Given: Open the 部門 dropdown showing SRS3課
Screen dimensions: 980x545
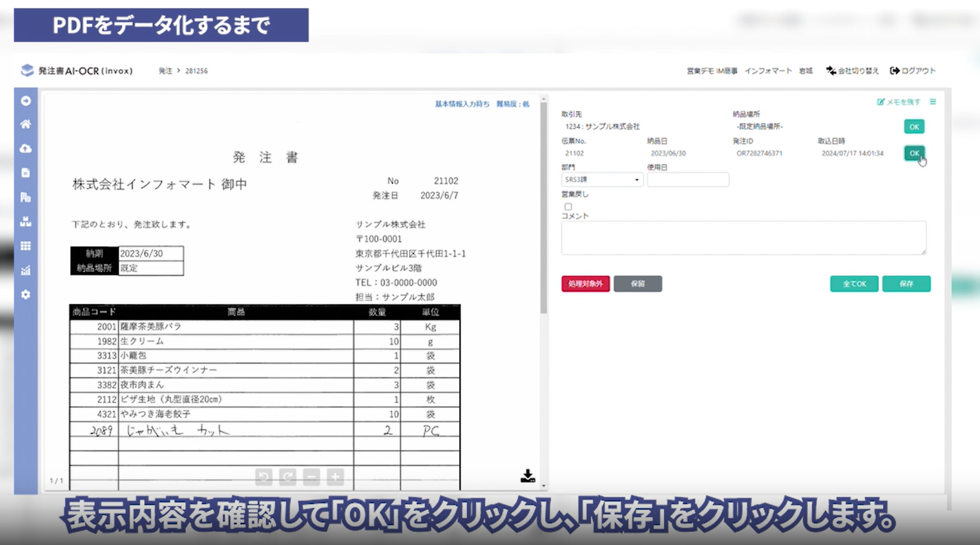Looking at the screenshot, I should click(602, 180).
